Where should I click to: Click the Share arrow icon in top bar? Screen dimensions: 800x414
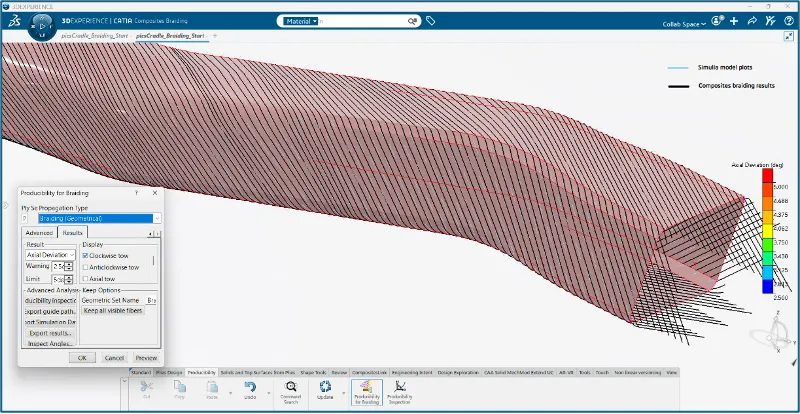752,21
